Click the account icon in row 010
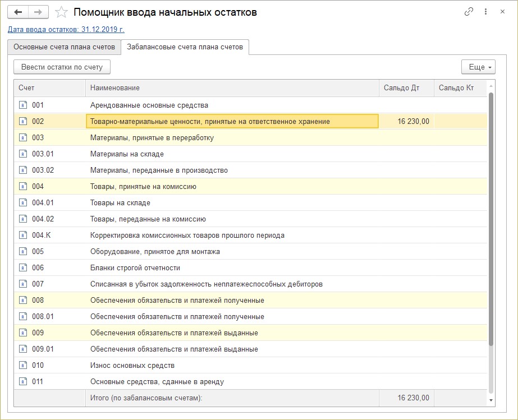This screenshot has width=518, height=420. pos(23,365)
